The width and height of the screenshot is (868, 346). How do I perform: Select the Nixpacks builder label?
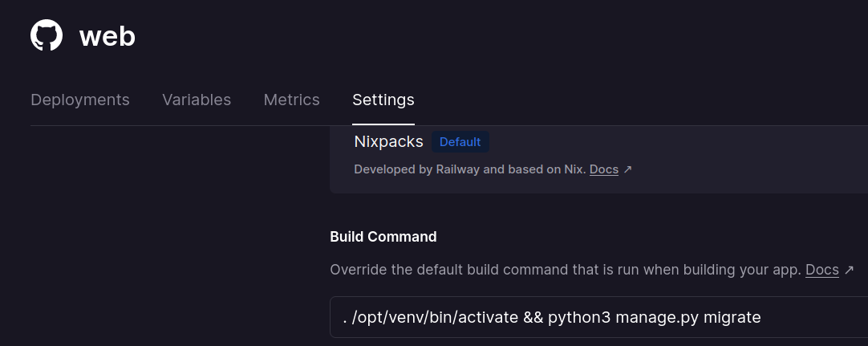(388, 142)
